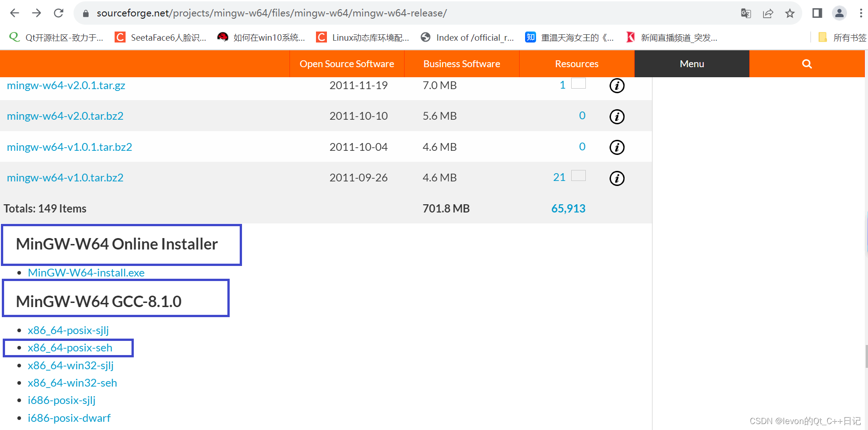
Task: Open x86_64-posix-seh build link
Action: 70,348
